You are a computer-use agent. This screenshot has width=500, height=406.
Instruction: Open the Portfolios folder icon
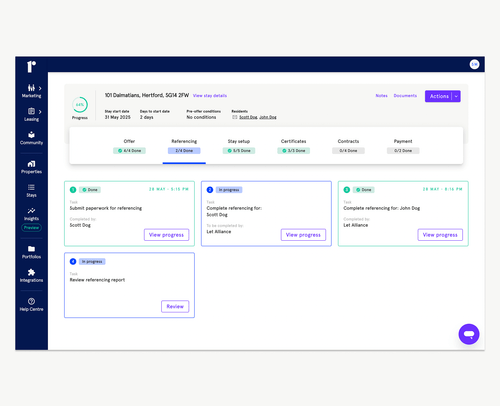[31, 249]
